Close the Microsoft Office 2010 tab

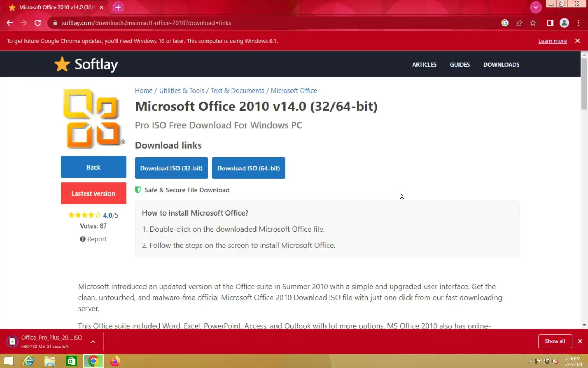click(101, 7)
